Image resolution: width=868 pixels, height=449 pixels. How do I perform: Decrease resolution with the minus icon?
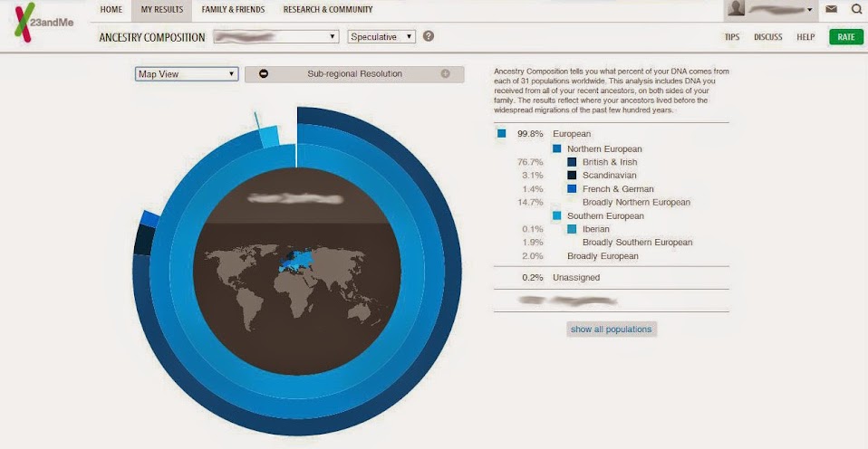[264, 73]
